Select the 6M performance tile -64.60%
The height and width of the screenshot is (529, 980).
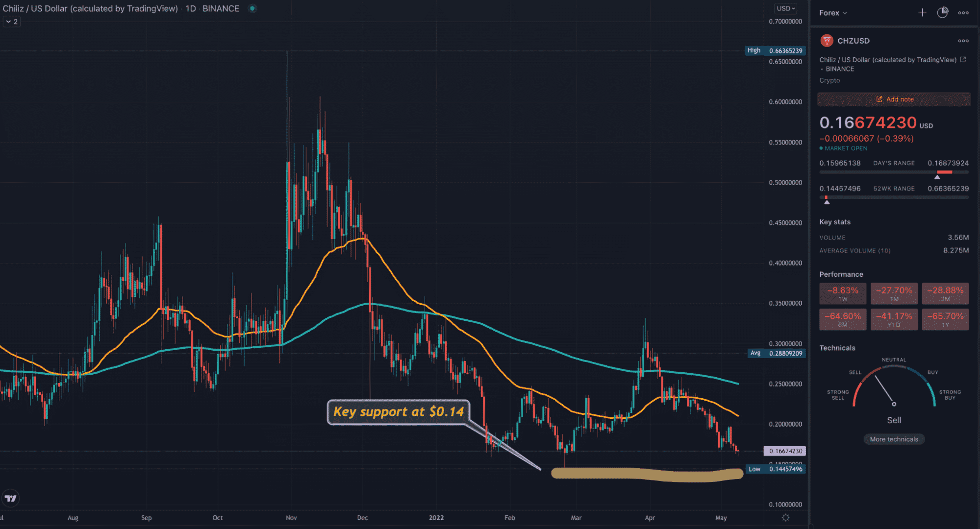click(843, 319)
